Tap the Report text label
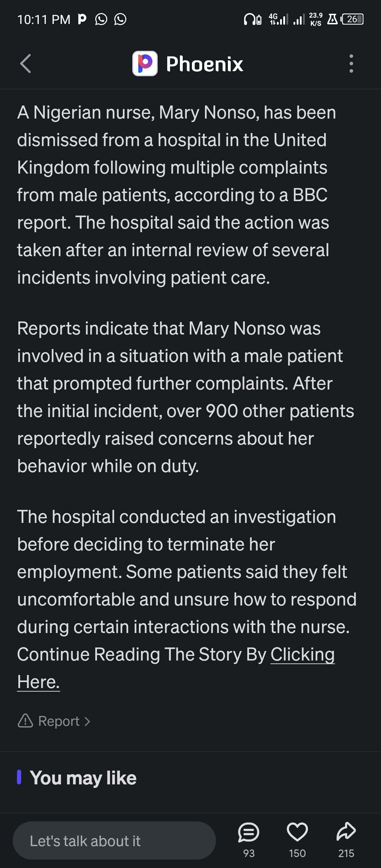 click(59, 721)
